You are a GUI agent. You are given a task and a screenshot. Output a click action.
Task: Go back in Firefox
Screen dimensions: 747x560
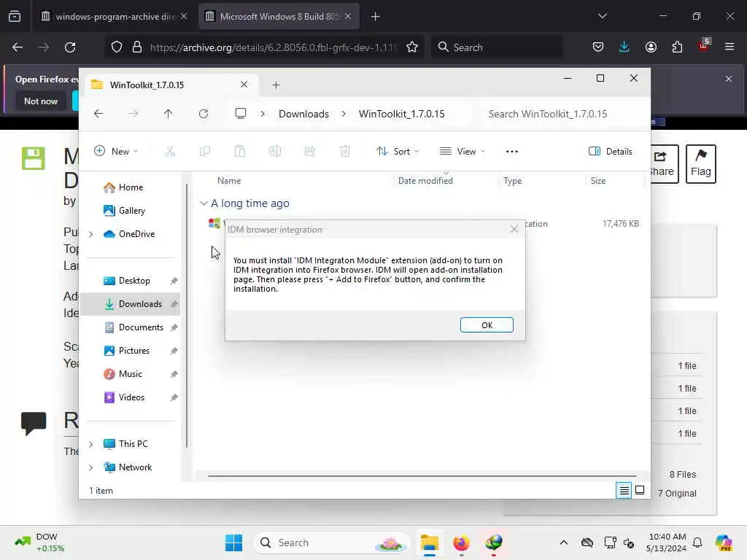coord(18,47)
